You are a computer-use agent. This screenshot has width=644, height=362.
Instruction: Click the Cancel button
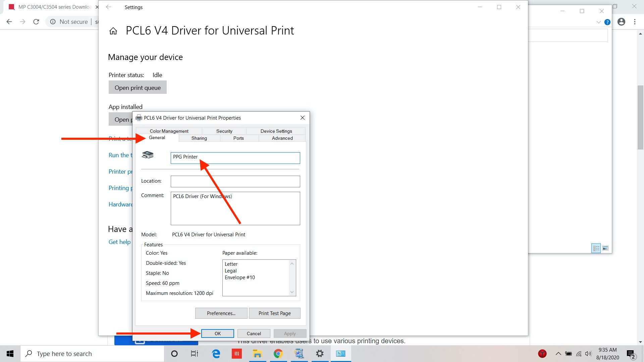pos(254,334)
